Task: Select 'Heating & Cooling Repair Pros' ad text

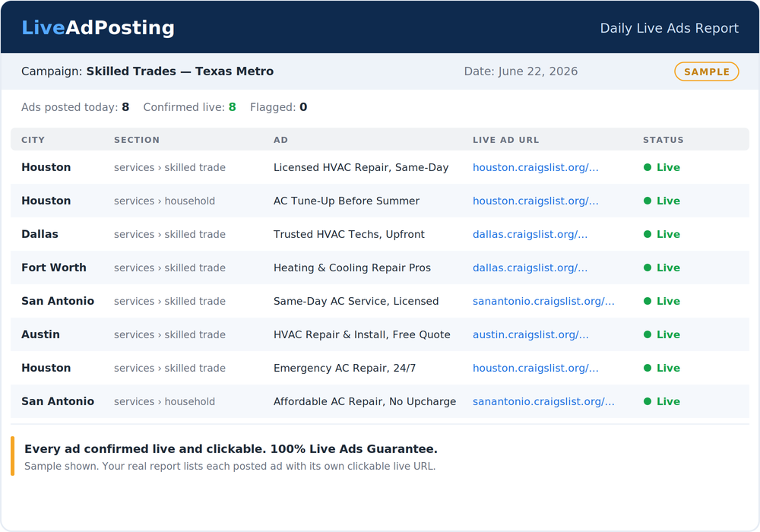Action: click(x=352, y=268)
